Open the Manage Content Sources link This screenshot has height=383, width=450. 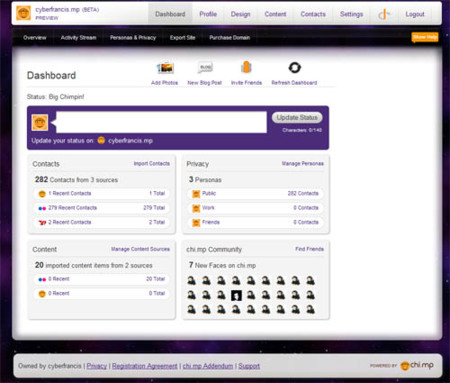click(140, 249)
